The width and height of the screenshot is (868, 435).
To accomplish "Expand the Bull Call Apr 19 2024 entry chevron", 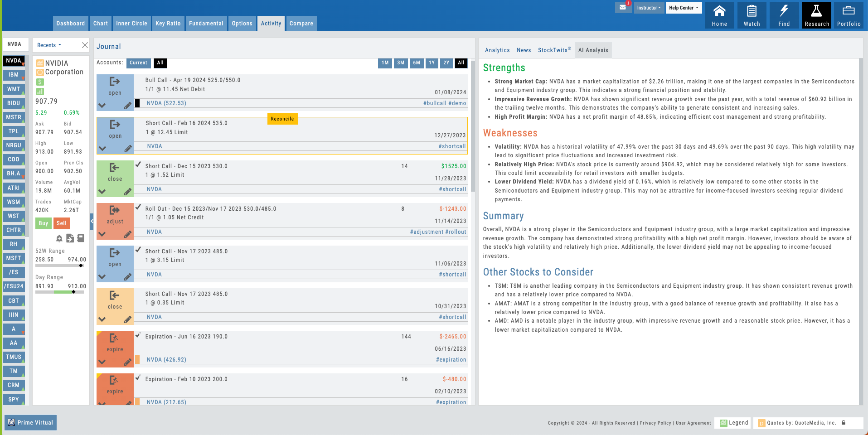I will 102,106.
